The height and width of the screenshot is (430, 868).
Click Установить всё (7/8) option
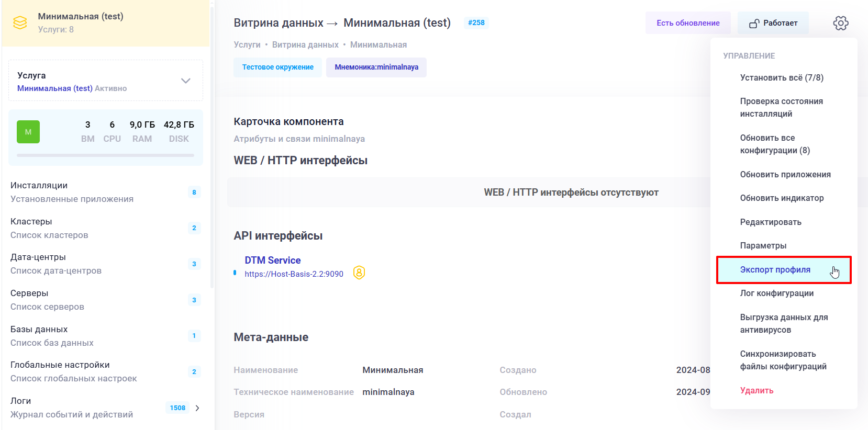click(781, 78)
